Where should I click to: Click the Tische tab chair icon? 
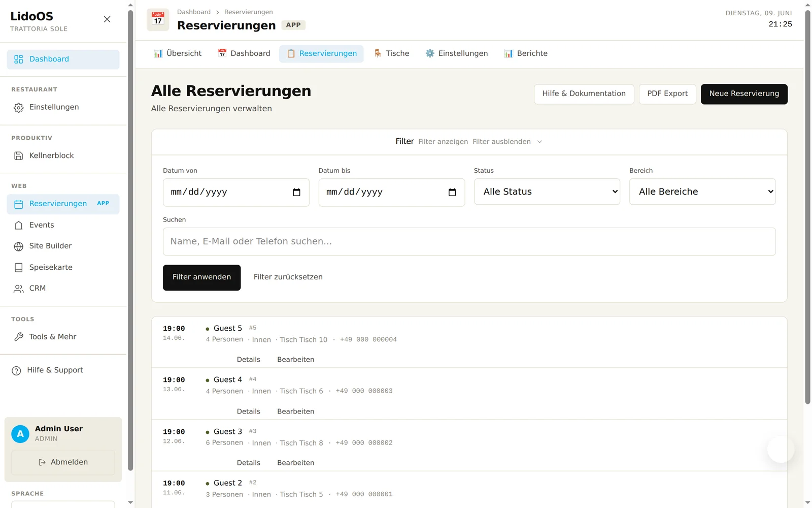pyautogui.click(x=378, y=53)
